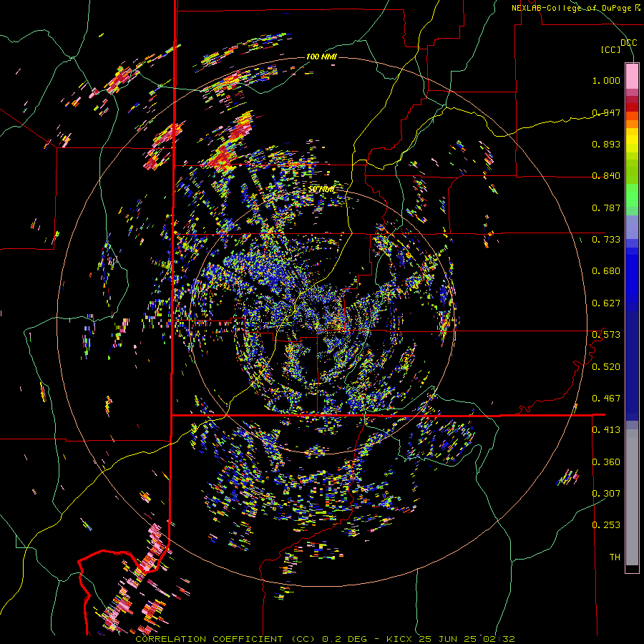Screen dimensions: 644x644
Task: Click the 0.787 scale value
Action: pyautogui.click(x=606, y=208)
